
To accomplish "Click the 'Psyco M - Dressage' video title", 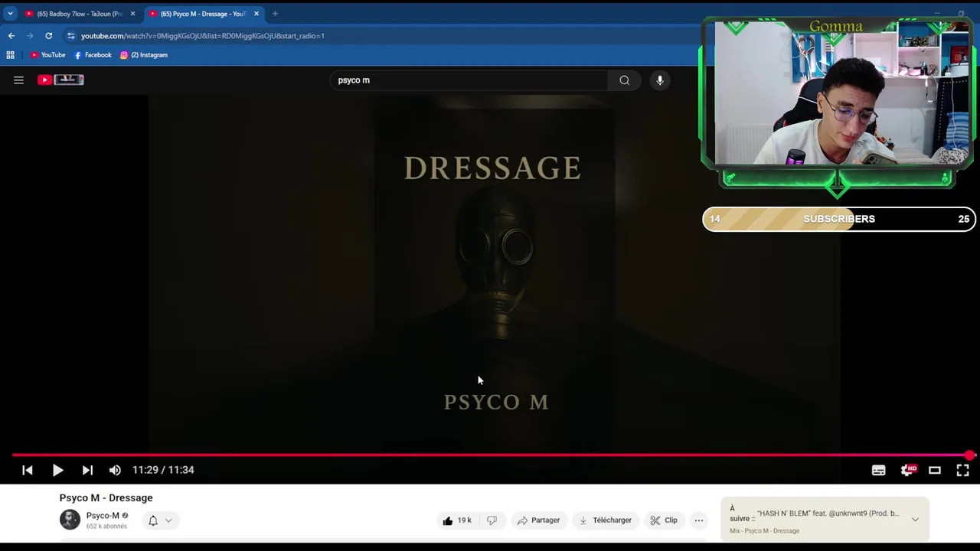I will 106,497.
